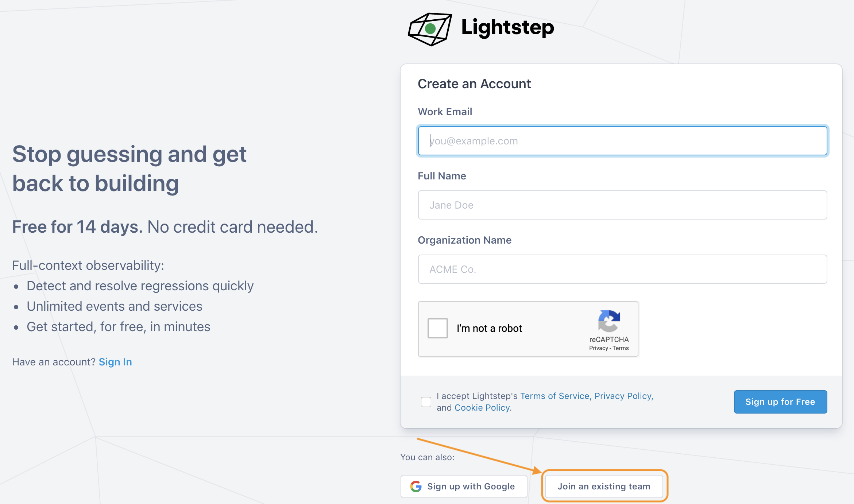Viewport: 854px width, 504px height.
Task: Click Sign up for Free button
Action: point(780,402)
